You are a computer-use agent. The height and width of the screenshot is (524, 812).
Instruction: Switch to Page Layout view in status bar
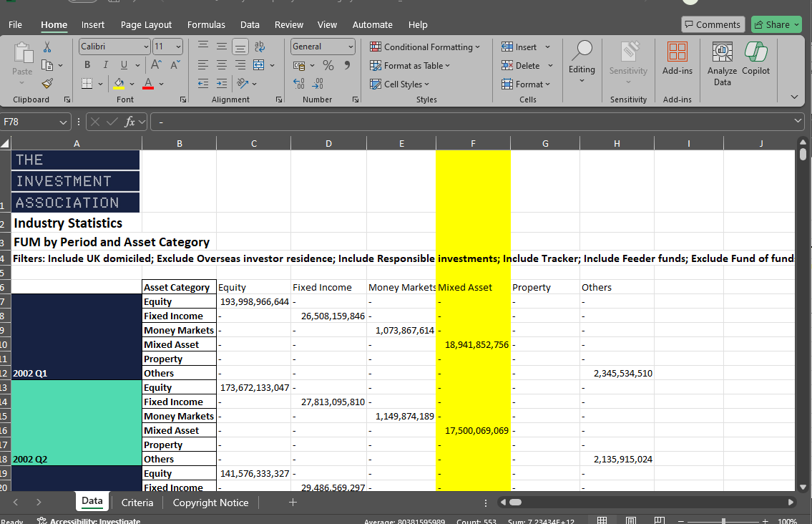[x=631, y=521]
